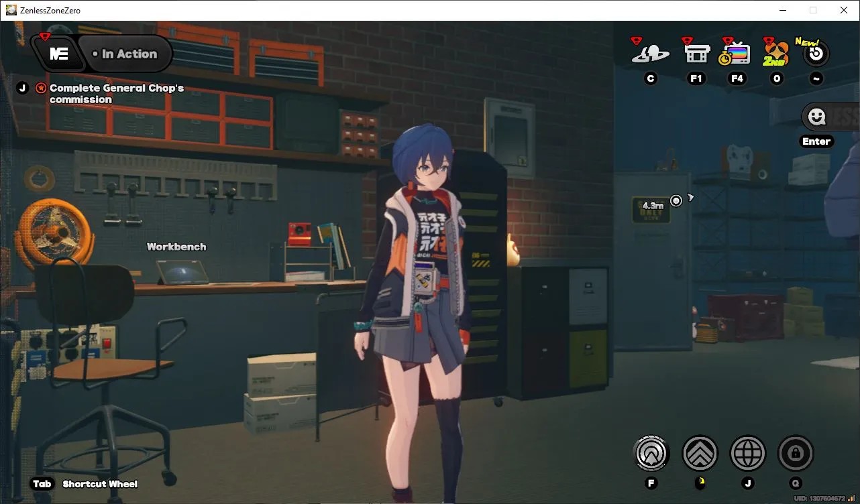Viewport: 860px width, 504px height.
Task: Click the F1 key hint
Action: pos(696,78)
